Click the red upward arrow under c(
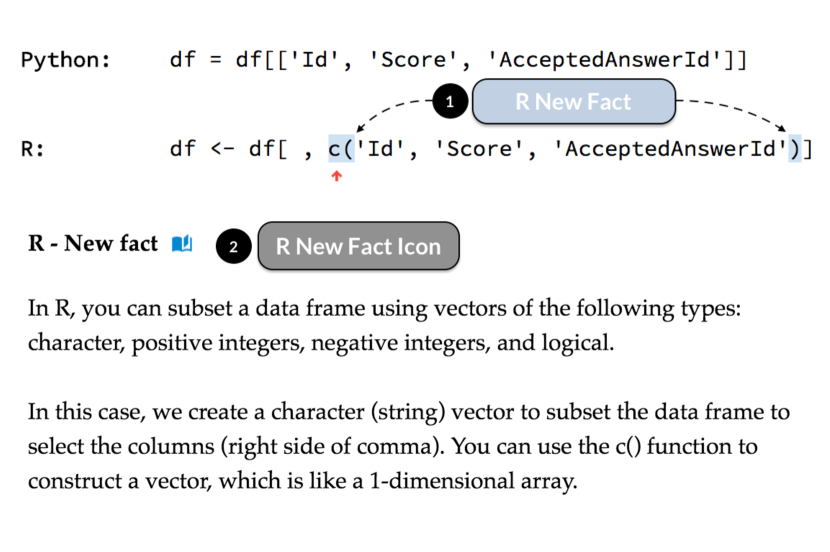The image size is (830, 552). (336, 176)
